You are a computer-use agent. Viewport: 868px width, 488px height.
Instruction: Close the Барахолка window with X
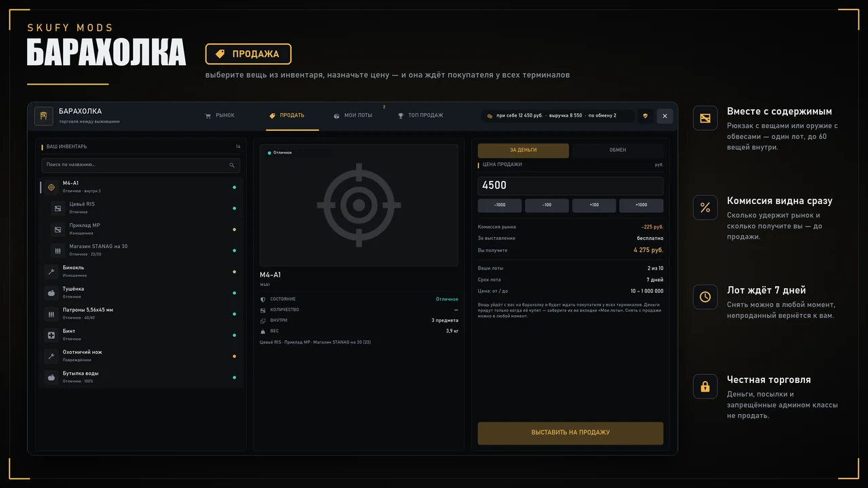[x=665, y=116]
